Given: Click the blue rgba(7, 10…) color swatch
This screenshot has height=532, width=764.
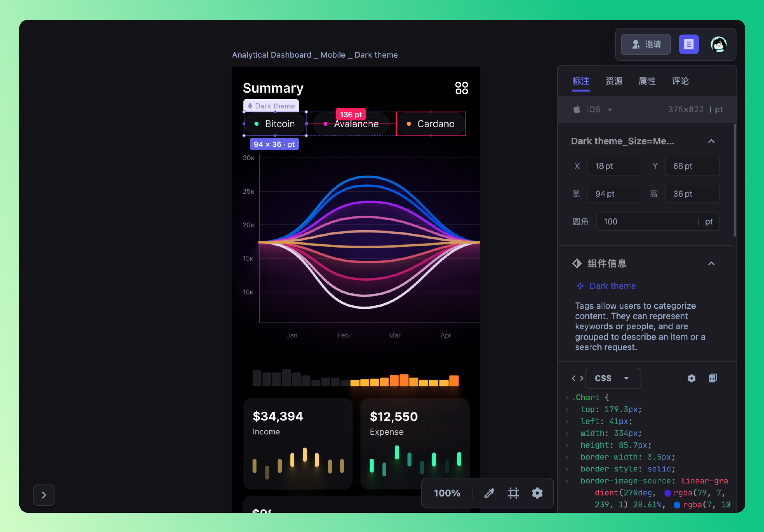Looking at the screenshot, I should point(676,505).
